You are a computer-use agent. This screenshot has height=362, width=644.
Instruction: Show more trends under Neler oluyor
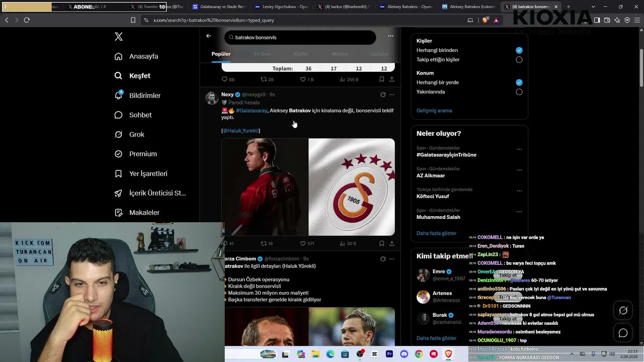tap(437, 233)
